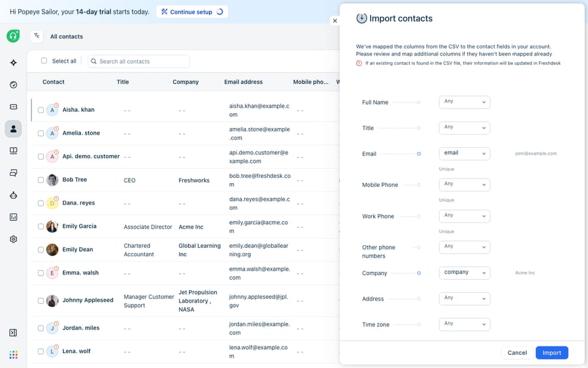Open the Jordan. miles contact link

(81, 328)
